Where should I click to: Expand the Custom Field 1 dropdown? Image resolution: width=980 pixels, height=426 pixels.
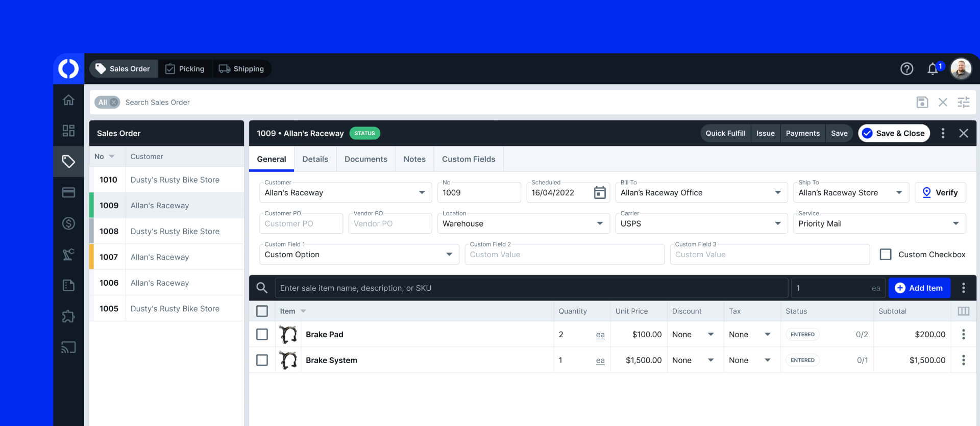coord(449,255)
